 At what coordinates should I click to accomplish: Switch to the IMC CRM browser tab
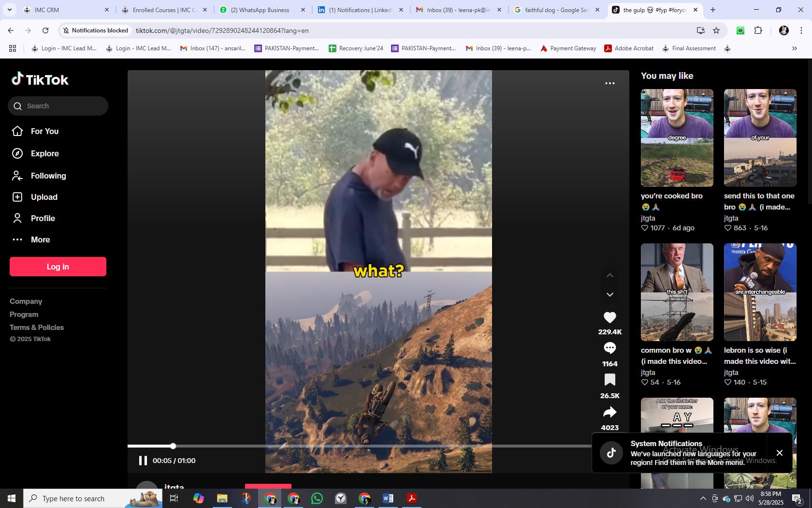(65, 10)
